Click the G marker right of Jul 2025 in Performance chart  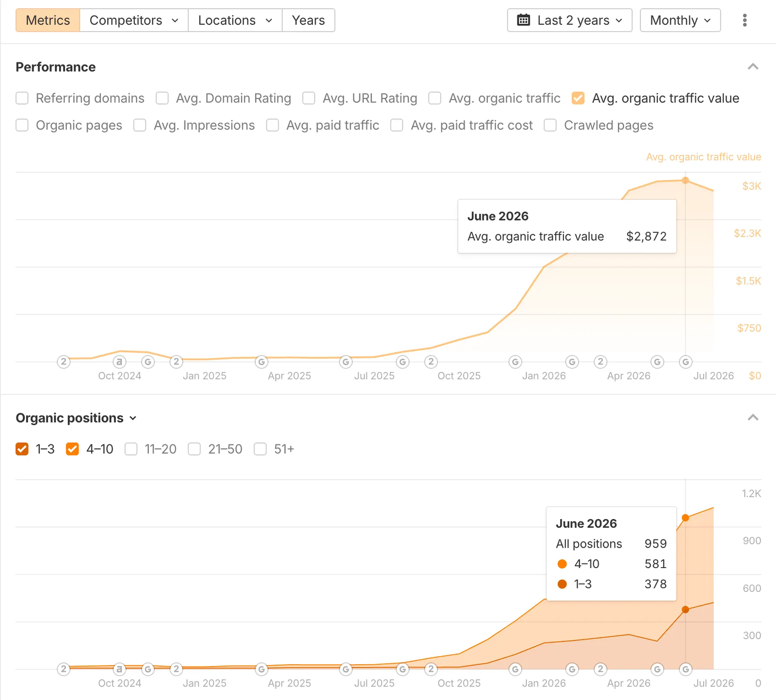point(403,362)
